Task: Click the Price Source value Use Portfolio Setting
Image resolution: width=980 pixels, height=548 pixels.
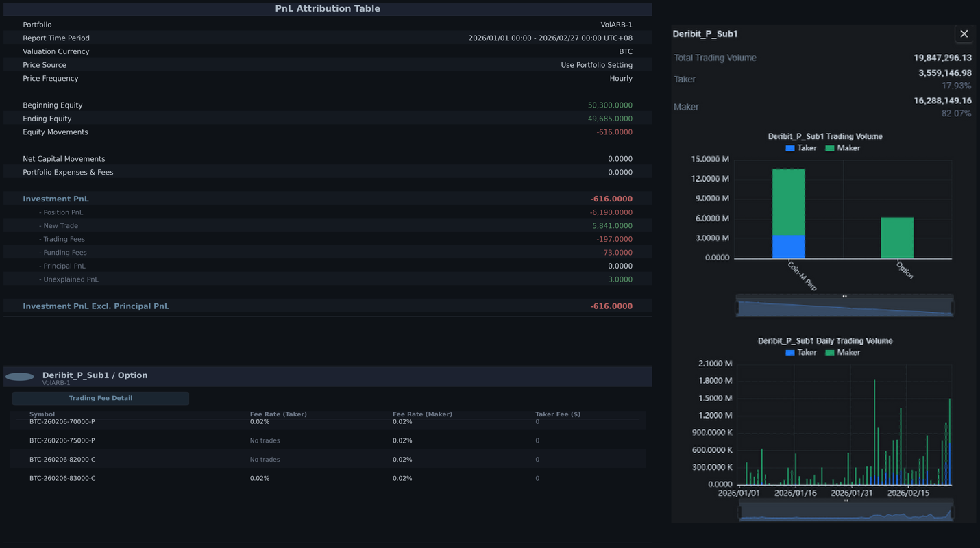Action: 597,65
